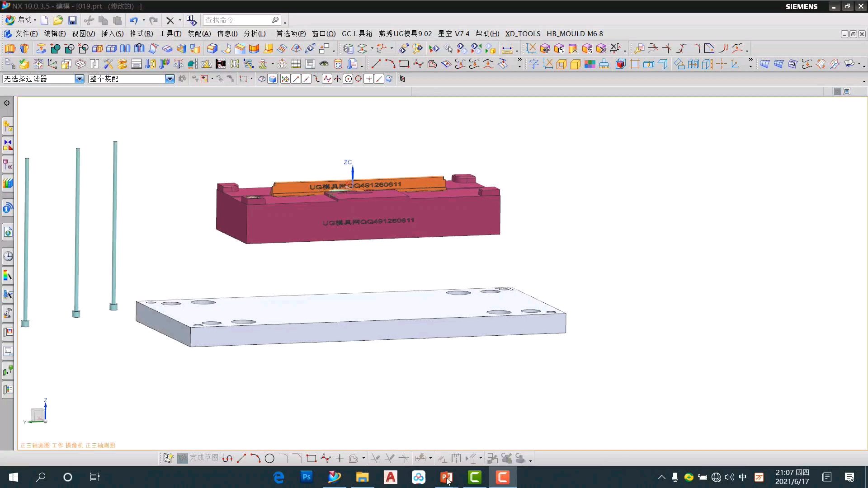Open Photoshop from the taskbar
The image size is (868, 488).
(x=307, y=477)
